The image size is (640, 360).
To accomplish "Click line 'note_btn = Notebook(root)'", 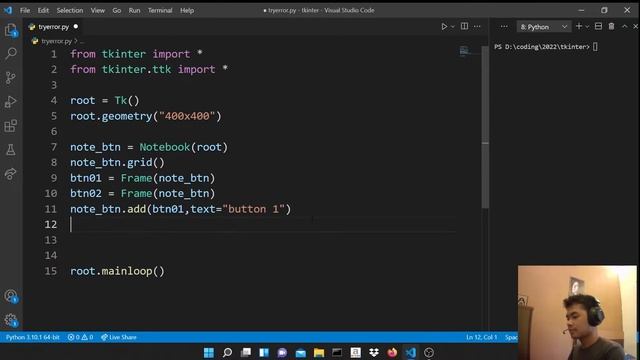I will click(x=149, y=147).
